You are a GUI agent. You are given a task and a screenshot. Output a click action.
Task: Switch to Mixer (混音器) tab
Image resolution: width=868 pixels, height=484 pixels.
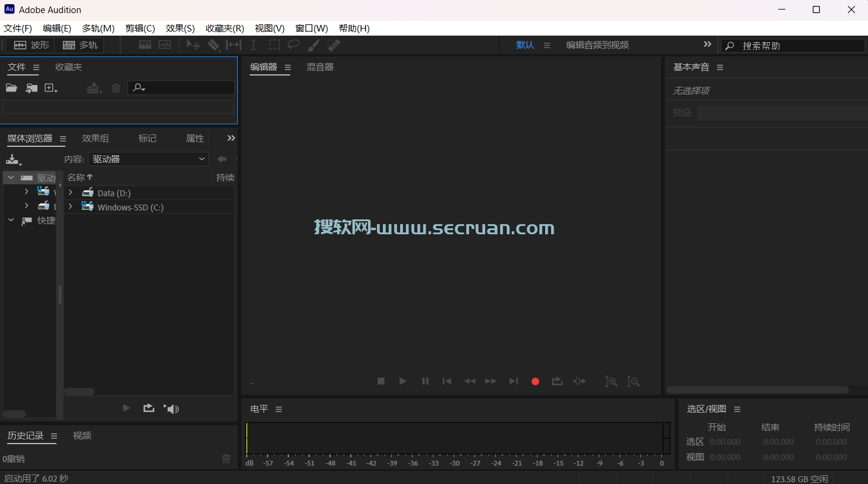320,67
